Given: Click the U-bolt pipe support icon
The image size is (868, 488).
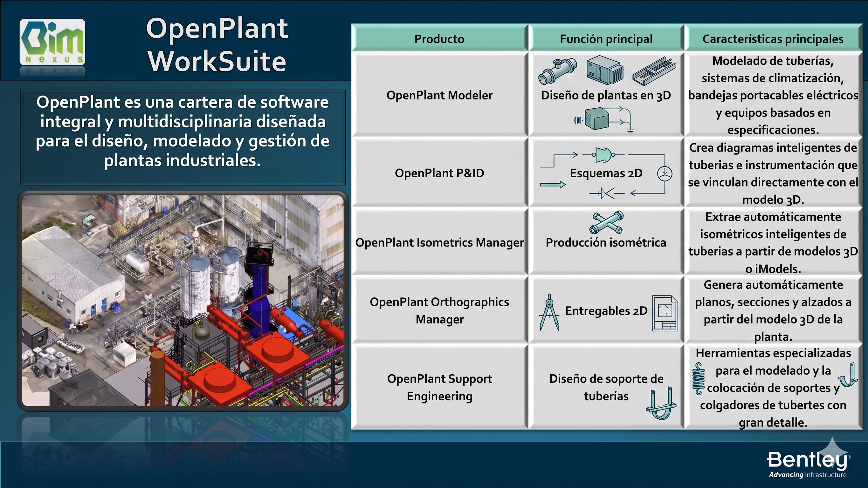Looking at the screenshot, I should point(661,403).
